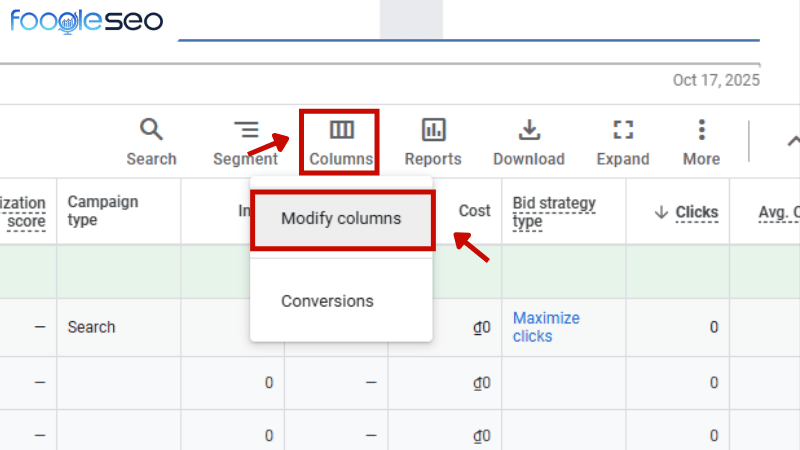The image size is (800, 450).
Task: Click the Oct 17, 2025 date label
Action: tap(716, 80)
